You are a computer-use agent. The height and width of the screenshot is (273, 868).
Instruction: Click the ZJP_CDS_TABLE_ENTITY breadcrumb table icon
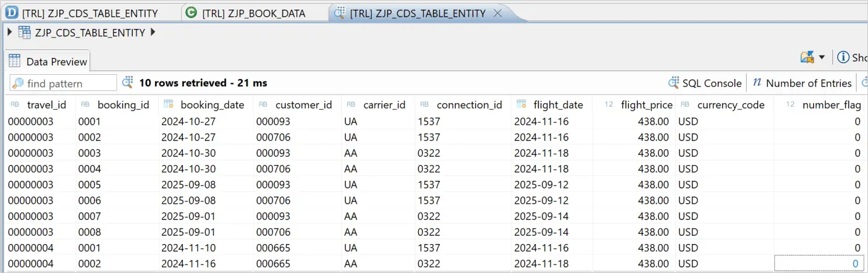pyautogui.click(x=24, y=33)
